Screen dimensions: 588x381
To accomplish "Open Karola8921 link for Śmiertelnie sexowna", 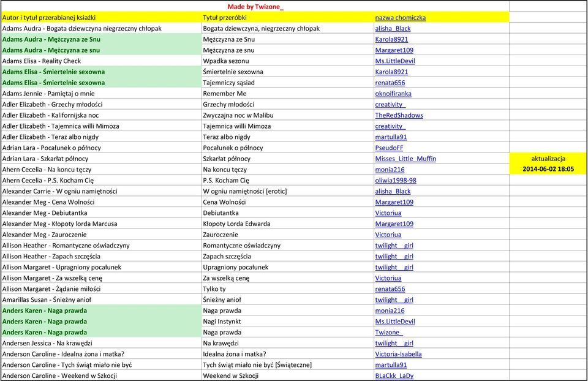I will pos(391,72).
